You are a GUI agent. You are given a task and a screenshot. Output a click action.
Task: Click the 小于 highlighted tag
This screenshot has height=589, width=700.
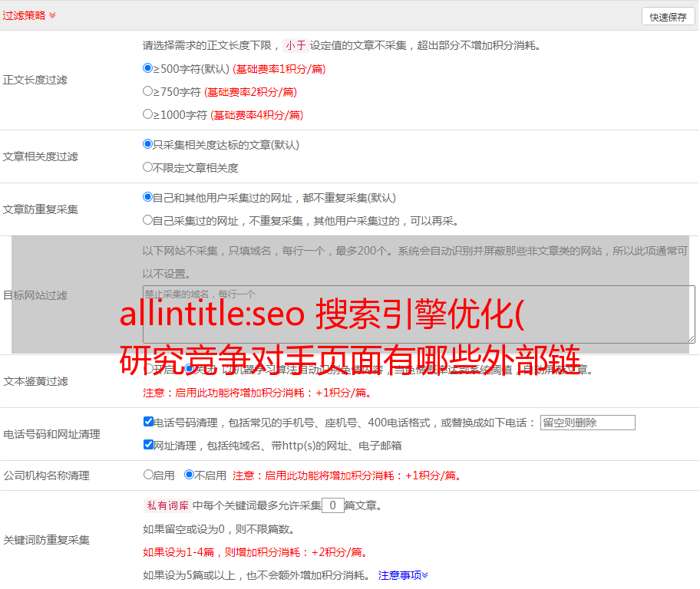point(296,45)
